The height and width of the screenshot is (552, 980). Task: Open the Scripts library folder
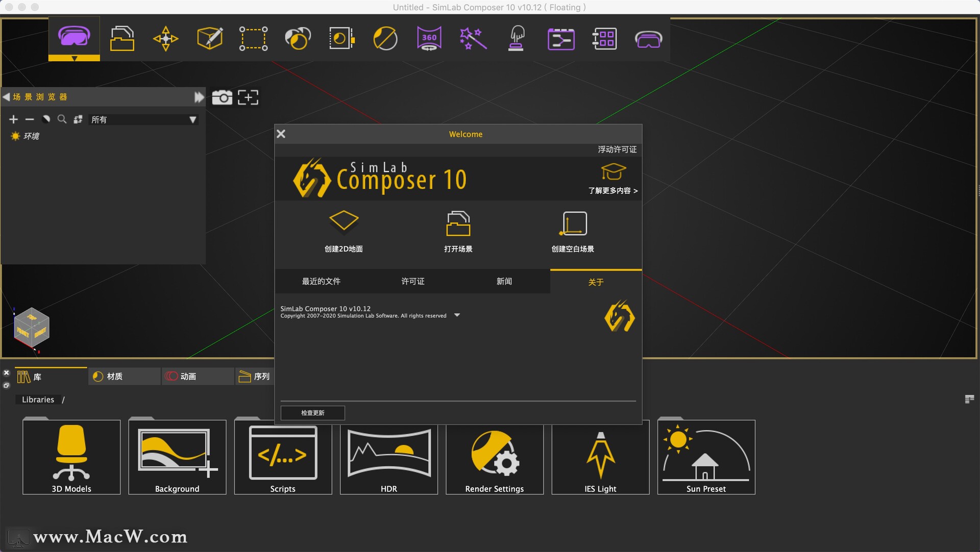pyautogui.click(x=283, y=459)
